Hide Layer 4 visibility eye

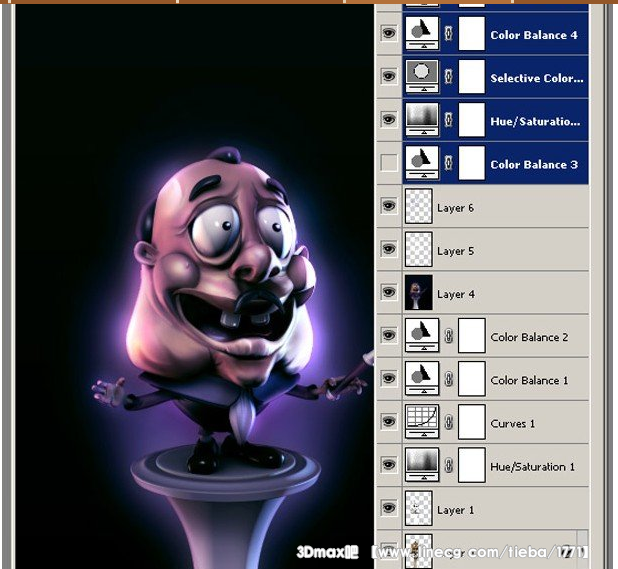389,292
